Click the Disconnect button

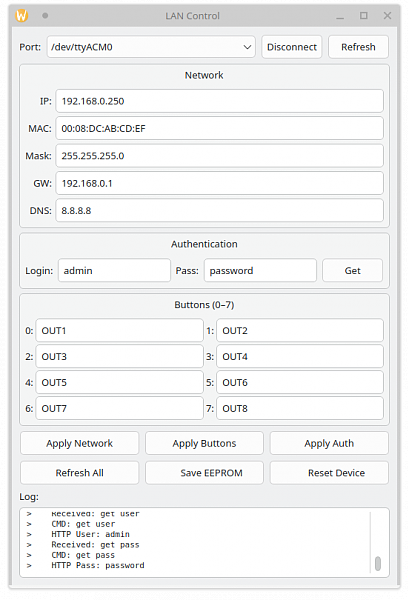pyautogui.click(x=292, y=47)
